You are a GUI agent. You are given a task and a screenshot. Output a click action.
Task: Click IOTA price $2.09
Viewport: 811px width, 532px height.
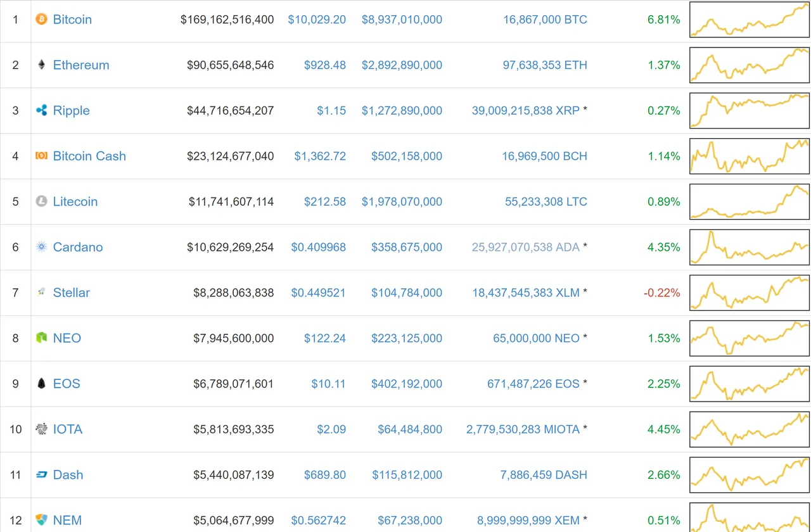(x=331, y=430)
